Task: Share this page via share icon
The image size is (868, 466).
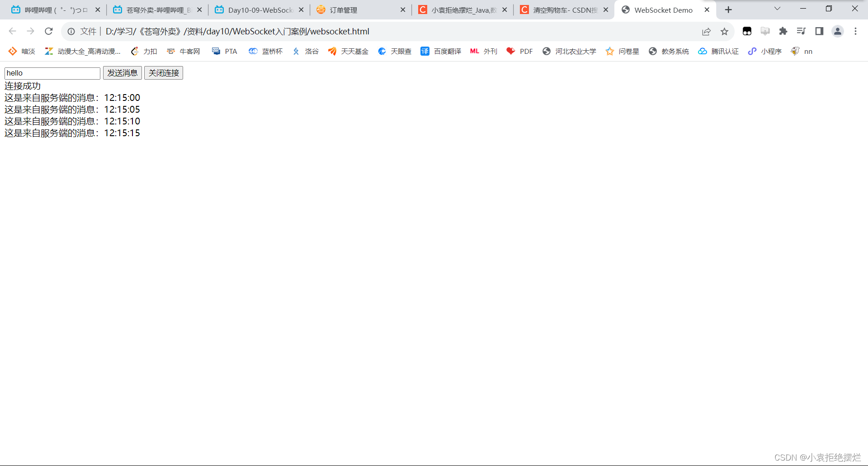Action: pyautogui.click(x=706, y=31)
